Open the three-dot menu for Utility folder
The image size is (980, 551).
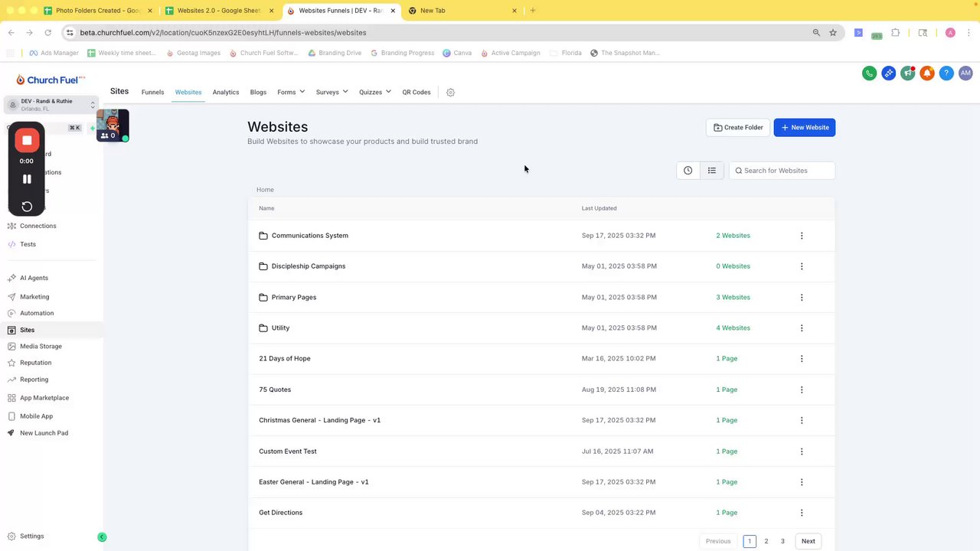(802, 328)
